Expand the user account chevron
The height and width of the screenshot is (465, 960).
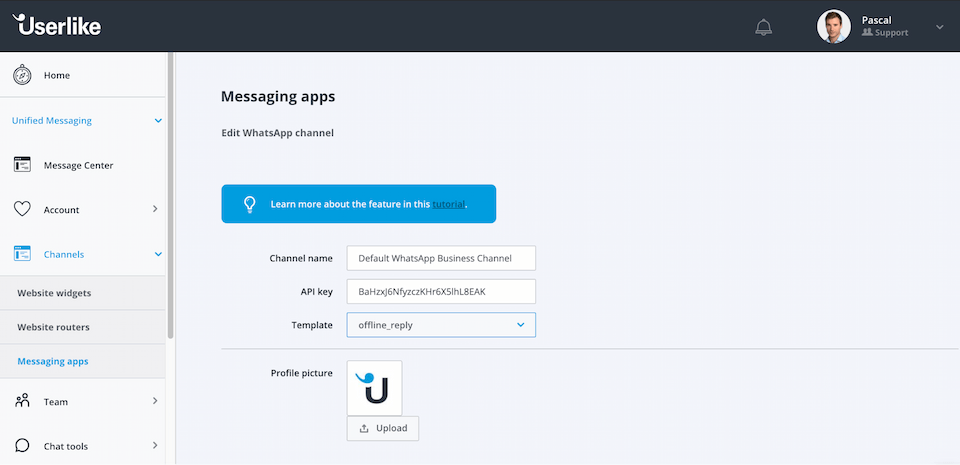939,27
